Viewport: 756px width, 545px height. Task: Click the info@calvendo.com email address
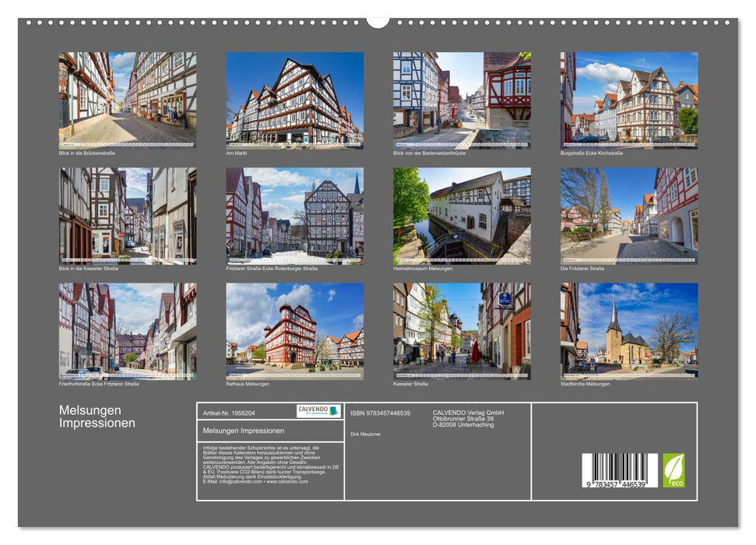tap(240, 481)
